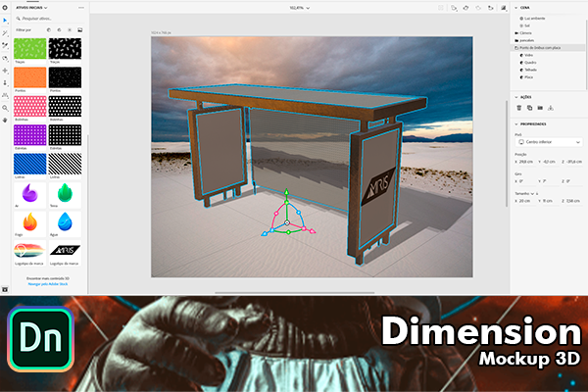The image size is (588, 392).
Task: Select the Zoom magnifier tool
Action: click(5, 108)
